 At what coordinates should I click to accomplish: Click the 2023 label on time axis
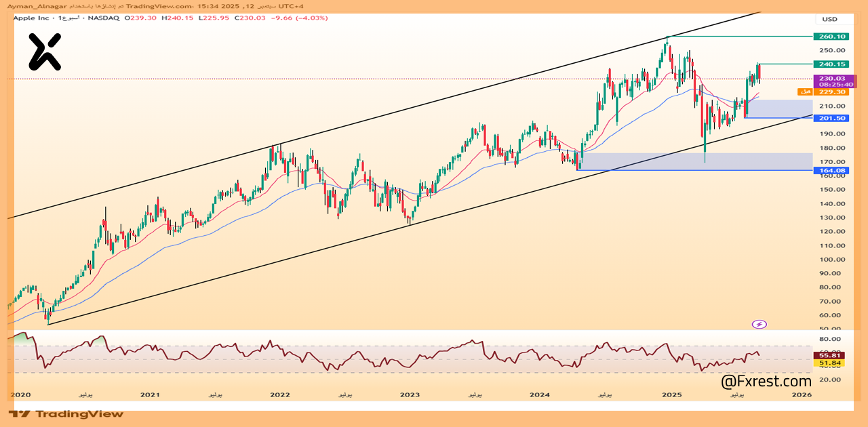(x=410, y=394)
